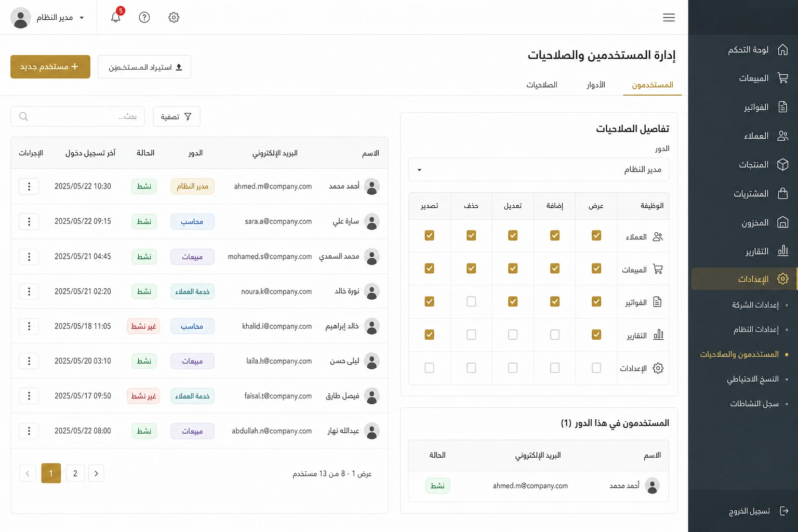Click name عبدالله نهار in table
The width and height of the screenshot is (798, 532).
click(x=343, y=431)
